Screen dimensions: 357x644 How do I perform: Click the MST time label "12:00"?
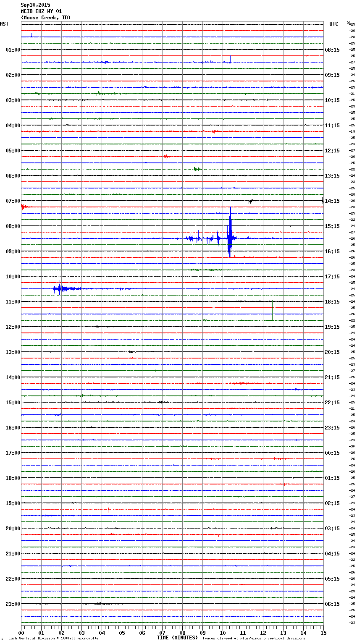(x=13, y=327)
